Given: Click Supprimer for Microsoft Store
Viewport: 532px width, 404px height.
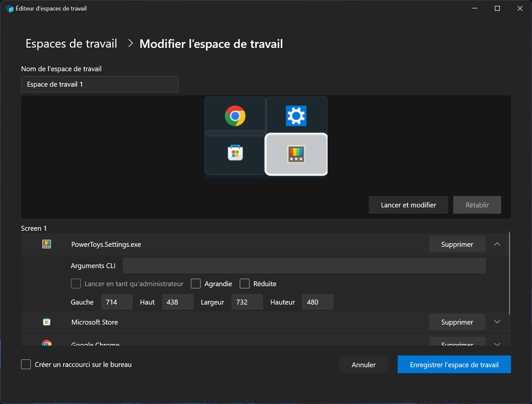Looking at the screenshot, I should tap(457, 322).
